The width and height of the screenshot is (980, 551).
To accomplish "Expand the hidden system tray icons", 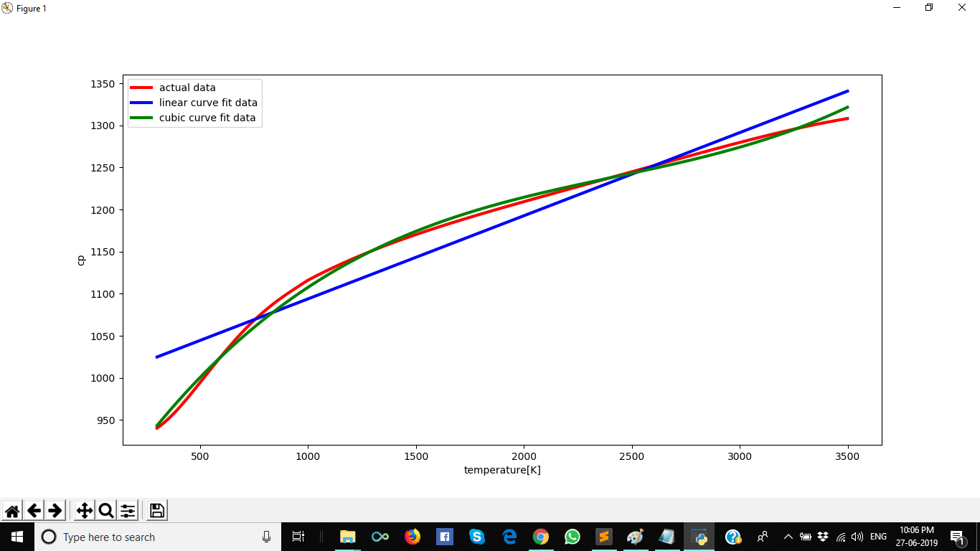I will click(x=788, y=537).
